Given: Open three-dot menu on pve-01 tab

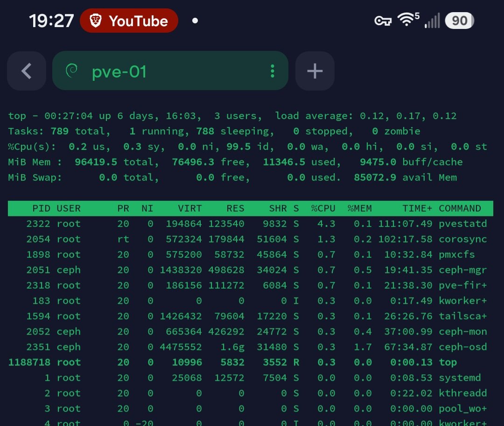Looking at the screenshot, I should click(272, 71).
